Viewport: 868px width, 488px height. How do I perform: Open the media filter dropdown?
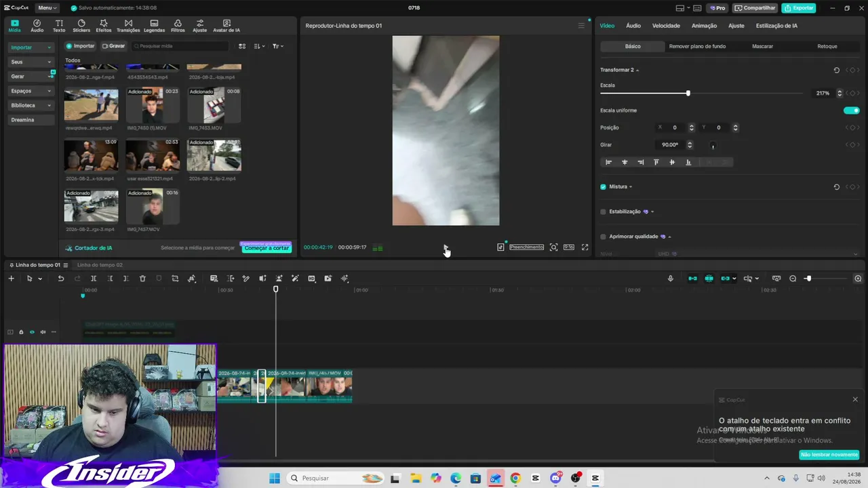tap(278, 46)
